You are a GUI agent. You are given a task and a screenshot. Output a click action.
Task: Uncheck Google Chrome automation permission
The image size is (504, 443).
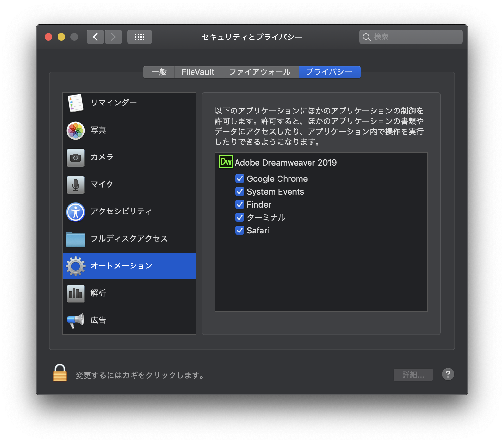(240, 178)
